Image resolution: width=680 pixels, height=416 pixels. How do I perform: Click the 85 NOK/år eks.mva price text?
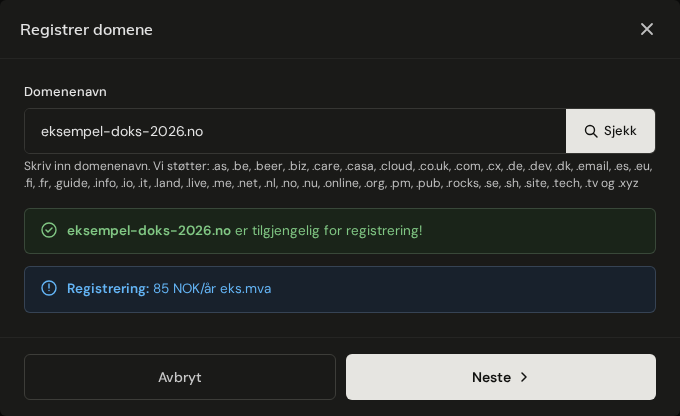click(212, 288)
